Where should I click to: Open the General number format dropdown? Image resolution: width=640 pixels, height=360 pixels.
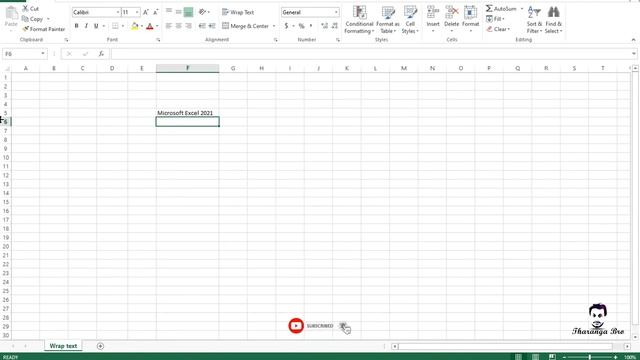tap(336, 12)
